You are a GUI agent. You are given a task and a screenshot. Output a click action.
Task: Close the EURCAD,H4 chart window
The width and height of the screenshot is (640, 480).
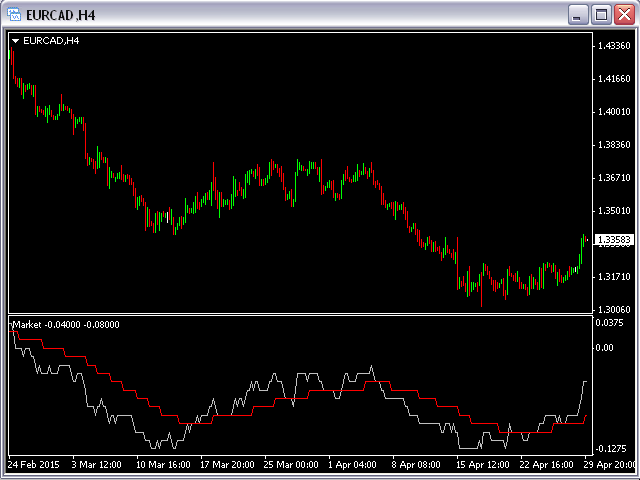point(623,15)
